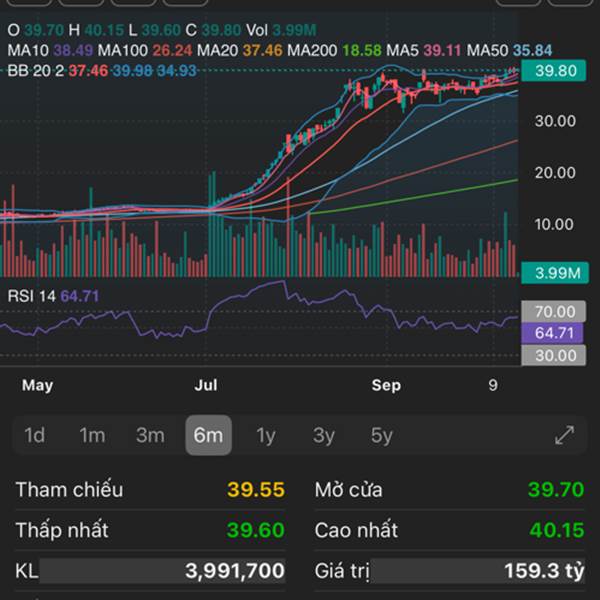Click the RSI 64.71 value tag

pyautogui.click(x=553, y=332)
